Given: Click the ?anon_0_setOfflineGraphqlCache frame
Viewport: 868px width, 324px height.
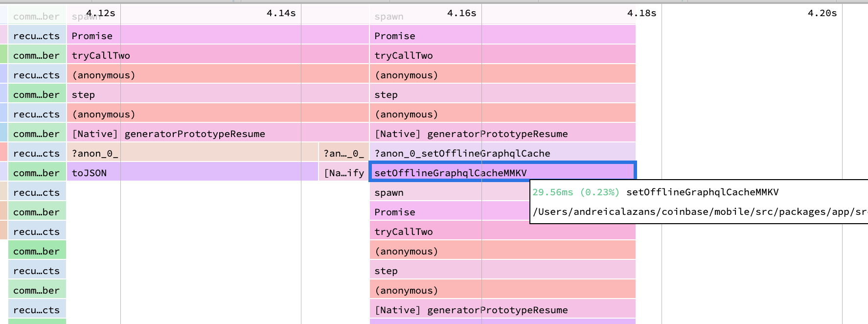Looking at the screenshot, I should pos(503,152).
